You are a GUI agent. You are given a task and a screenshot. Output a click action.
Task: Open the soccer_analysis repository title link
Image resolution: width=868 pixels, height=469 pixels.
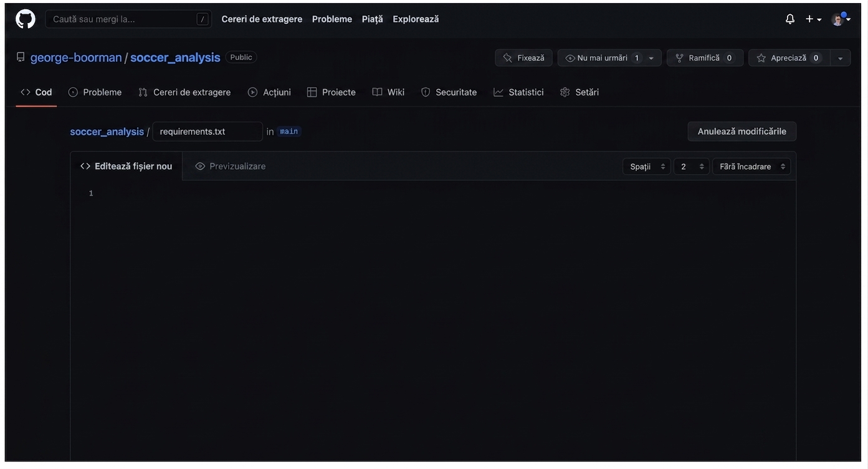pyautogui.click(x=175, y=57)
